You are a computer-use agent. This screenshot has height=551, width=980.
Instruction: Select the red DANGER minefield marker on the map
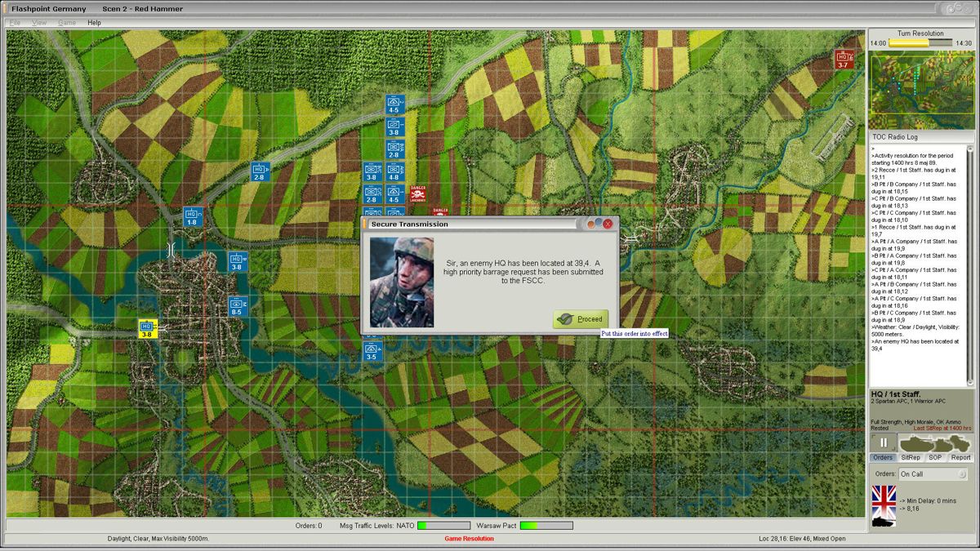418,193
